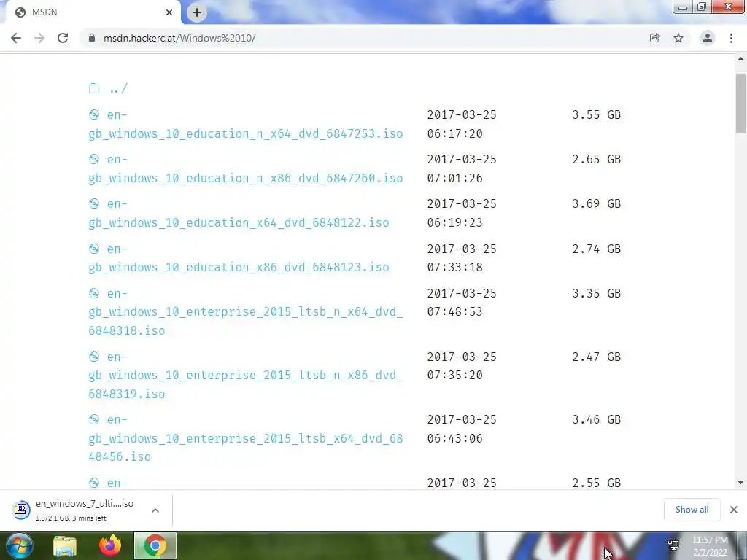Click the vertical scrollbar thumb
The image size is (747, 560).
click(x=741, y=102)
